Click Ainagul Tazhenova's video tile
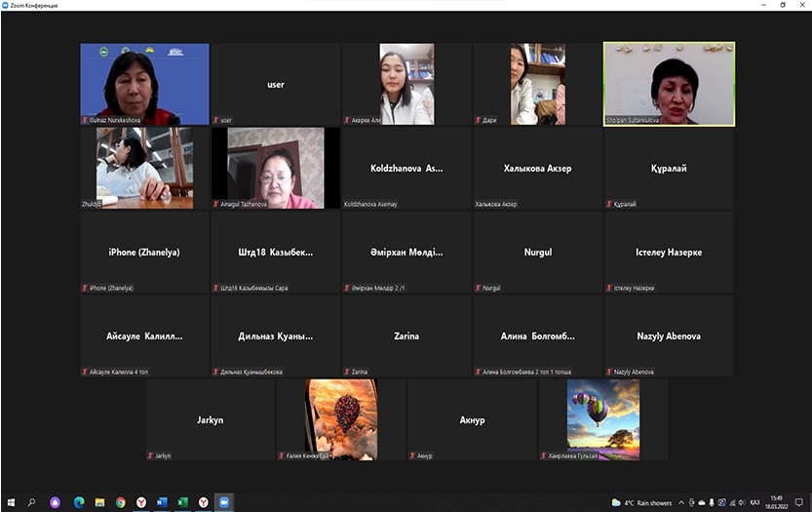The width and height of the screenshot is (812, 512). [x=276, y=168]
